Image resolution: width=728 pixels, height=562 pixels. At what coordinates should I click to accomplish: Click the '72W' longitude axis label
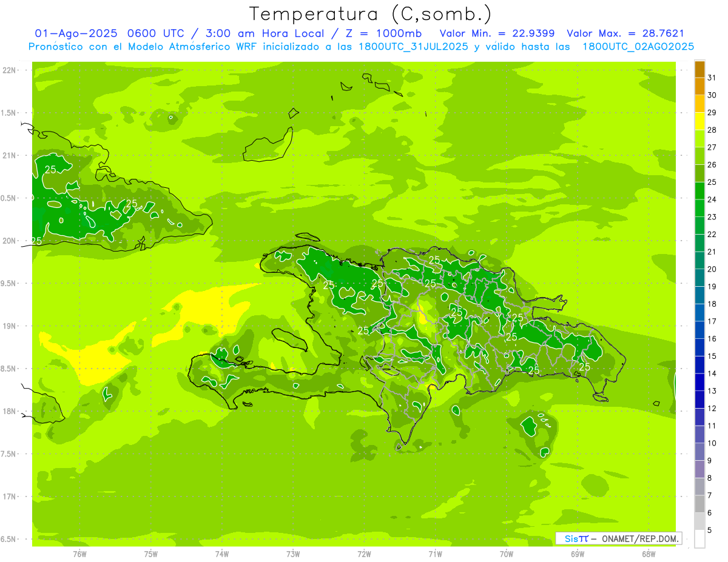(x=365, y=554)
